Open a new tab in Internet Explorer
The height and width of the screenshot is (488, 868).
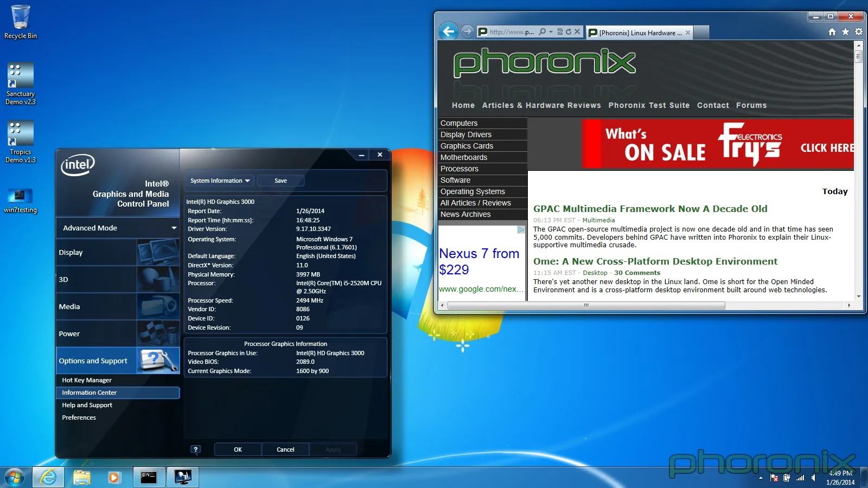point(702,33)
